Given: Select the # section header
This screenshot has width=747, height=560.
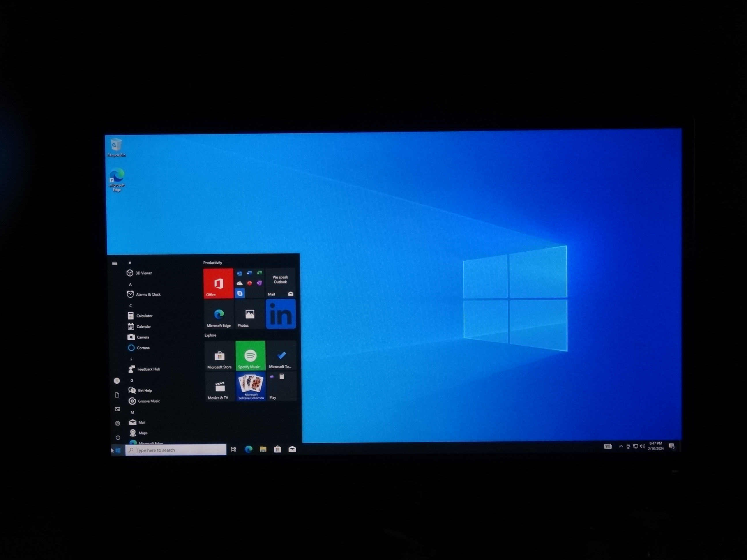Looking at the screenshot, I should [x=130, y=263].
